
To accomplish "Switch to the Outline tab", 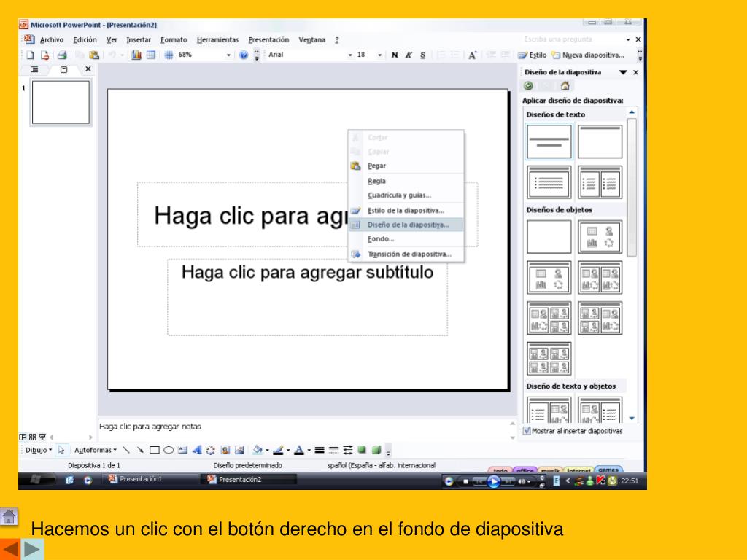I will (x=35, y=69).
